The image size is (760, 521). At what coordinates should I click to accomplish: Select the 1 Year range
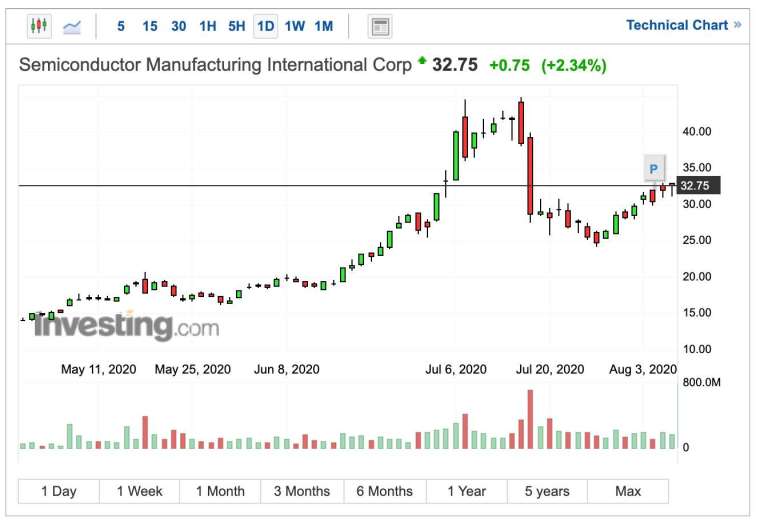(467, 491)
